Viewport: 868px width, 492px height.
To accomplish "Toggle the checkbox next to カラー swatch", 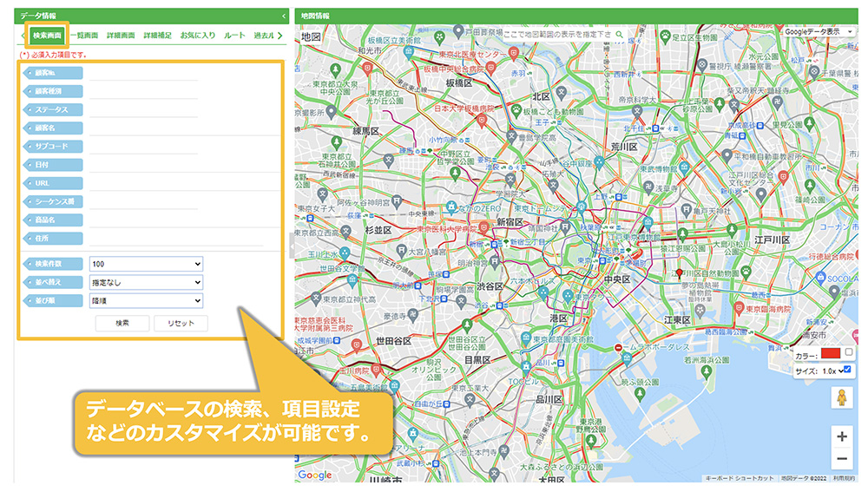I will (849, 352).
